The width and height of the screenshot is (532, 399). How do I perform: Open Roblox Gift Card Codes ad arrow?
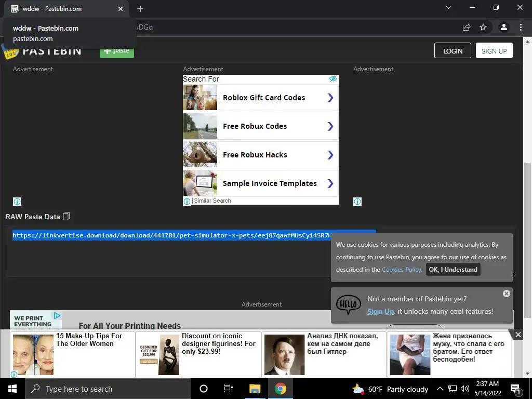click(330, 98)
